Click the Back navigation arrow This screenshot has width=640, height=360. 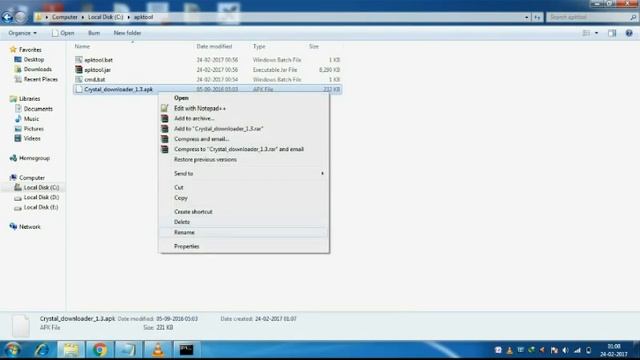pos(7,17)
